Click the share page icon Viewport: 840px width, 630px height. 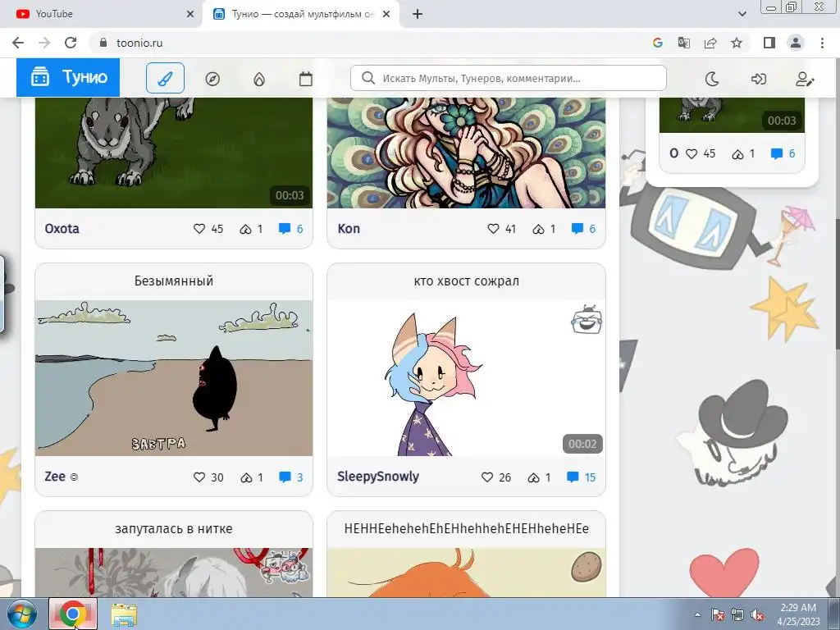[x=710, y=43]
